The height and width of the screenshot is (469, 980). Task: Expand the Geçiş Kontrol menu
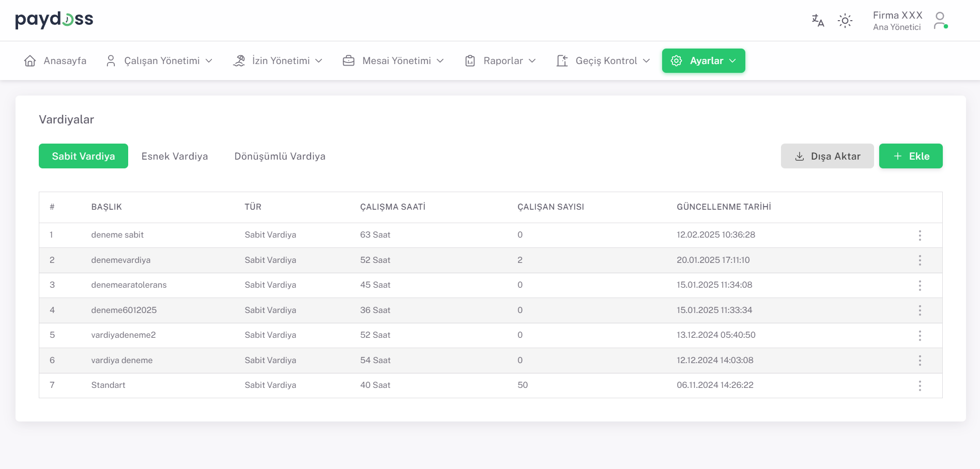click(603, 61)
